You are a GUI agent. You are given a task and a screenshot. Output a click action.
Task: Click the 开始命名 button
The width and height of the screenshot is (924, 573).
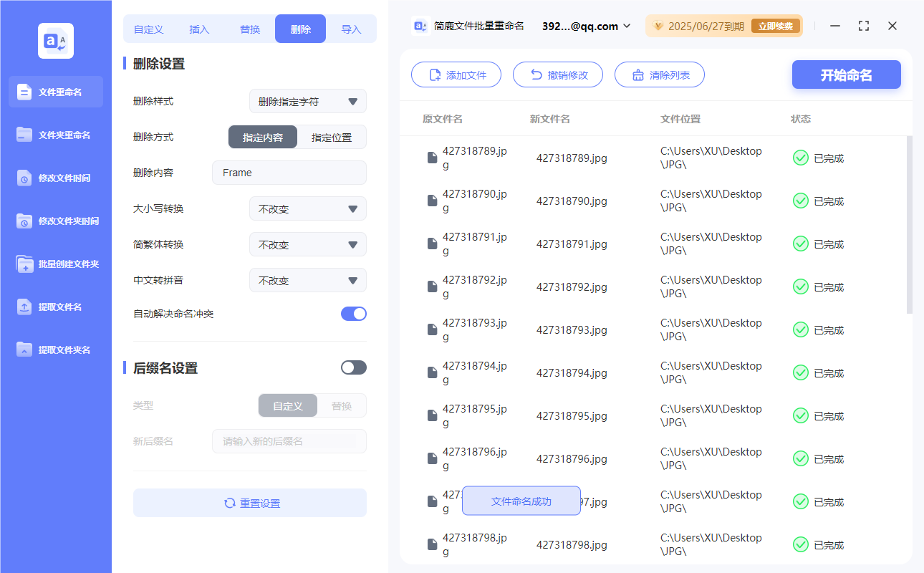tap(847, 74)
